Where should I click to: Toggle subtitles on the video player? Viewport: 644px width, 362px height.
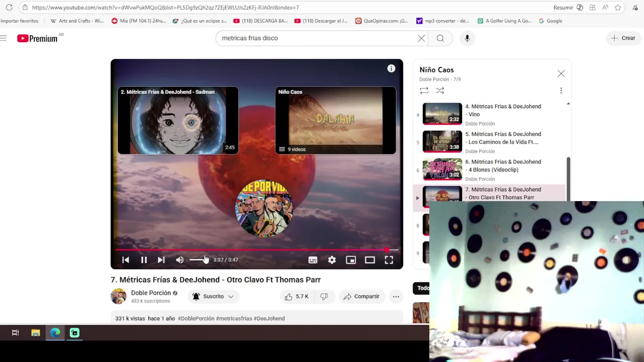(x=313, y=260)
